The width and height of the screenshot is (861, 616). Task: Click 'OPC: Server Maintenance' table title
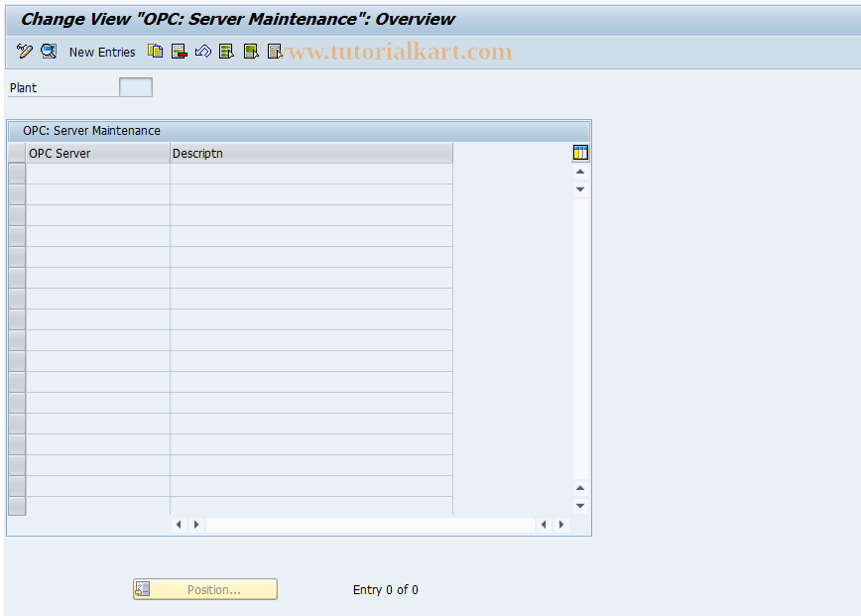click(x=91, y=131)
